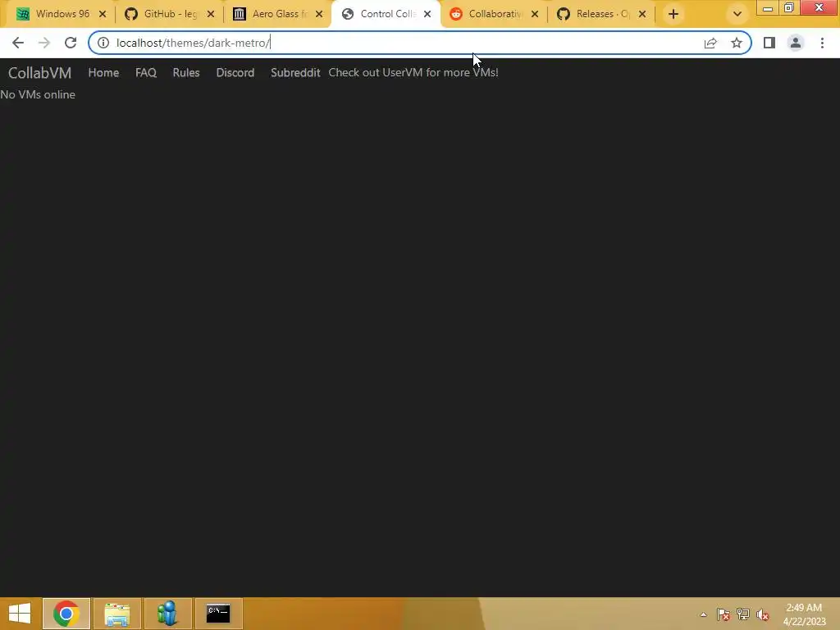Screen dimensions: 840x630
Task: Bookmark this page with star icon
Action: 737,43
